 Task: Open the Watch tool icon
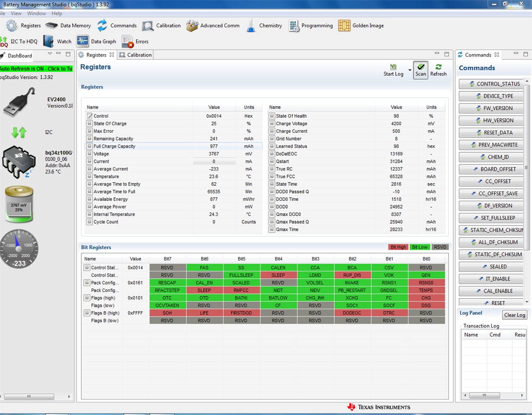(x=48, y=42)
